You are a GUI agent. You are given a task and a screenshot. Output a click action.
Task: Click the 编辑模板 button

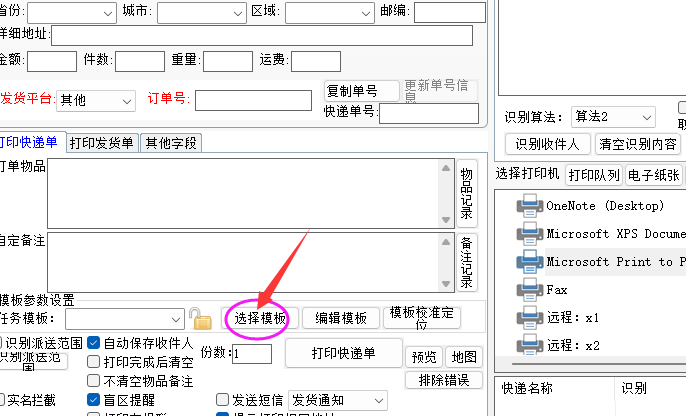[x=341, y=318]
